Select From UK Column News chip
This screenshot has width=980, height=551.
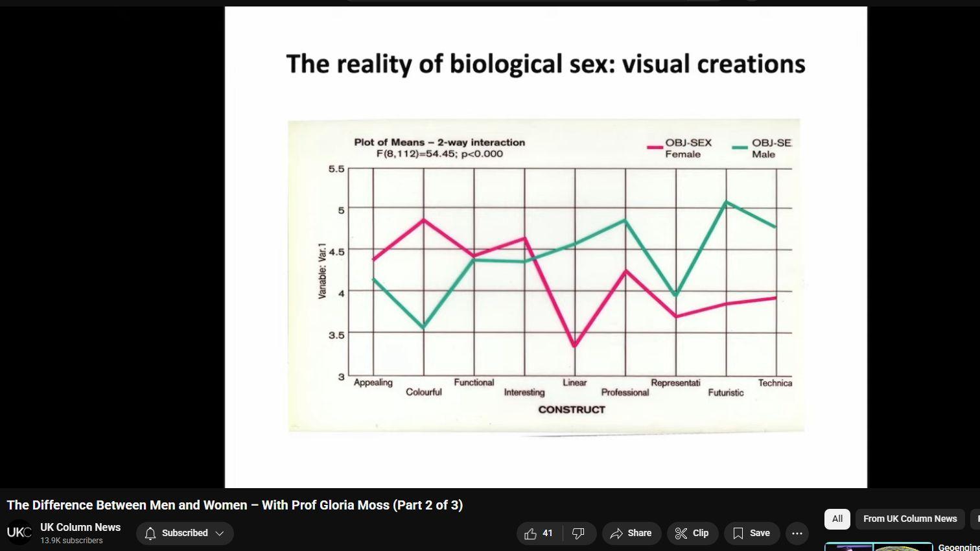coord(910,519)
